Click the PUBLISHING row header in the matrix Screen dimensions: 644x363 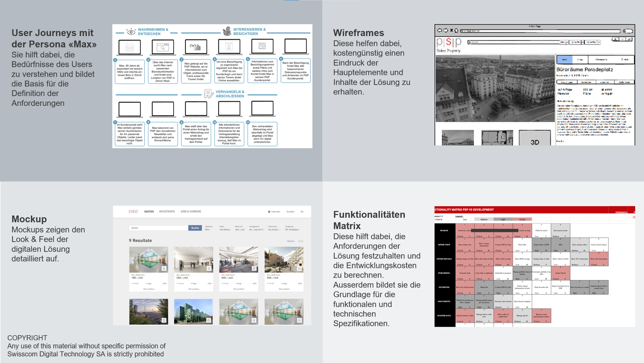pos(444,273)
